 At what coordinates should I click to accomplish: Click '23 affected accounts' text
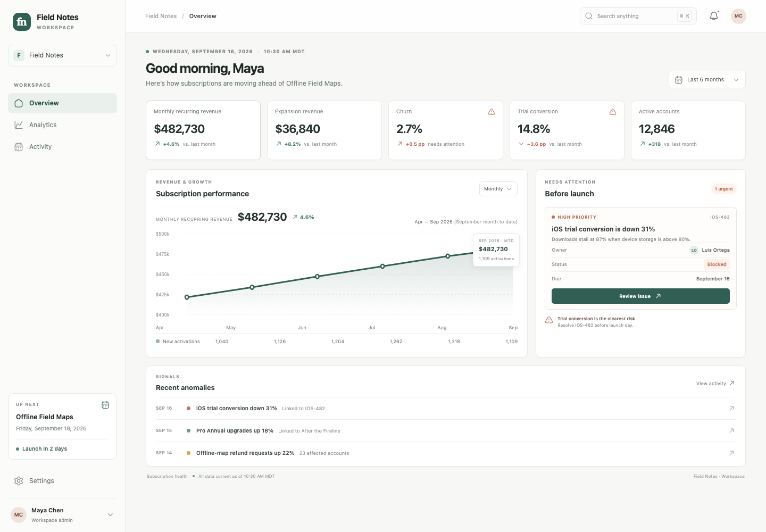pos(324,453)
